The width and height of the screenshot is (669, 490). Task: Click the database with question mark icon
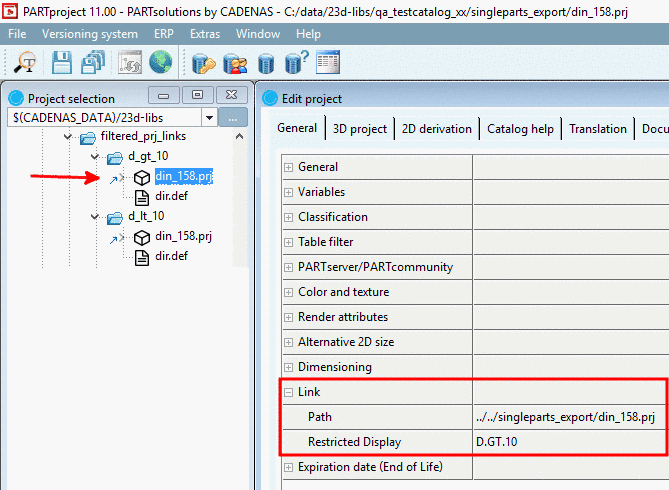coord(297,62)
